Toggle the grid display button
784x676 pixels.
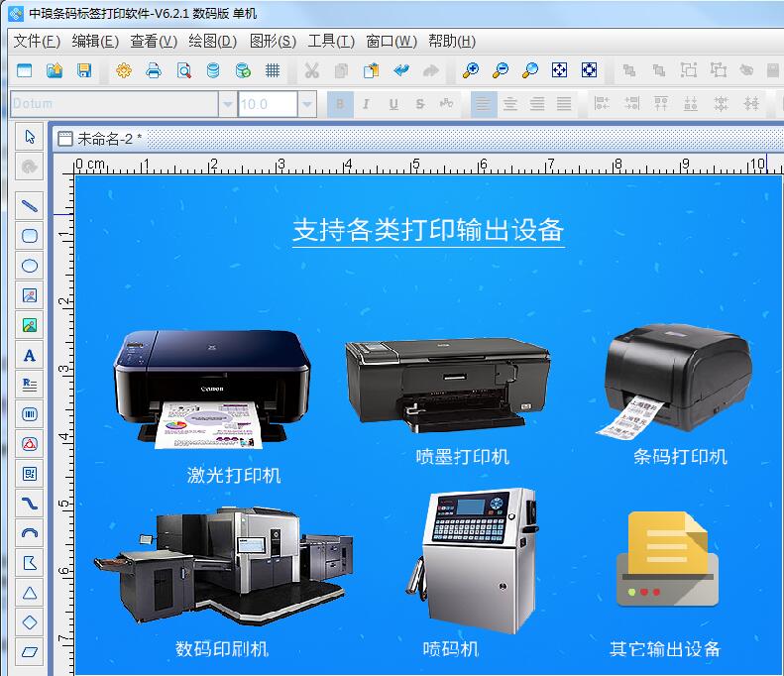(273, 70)
